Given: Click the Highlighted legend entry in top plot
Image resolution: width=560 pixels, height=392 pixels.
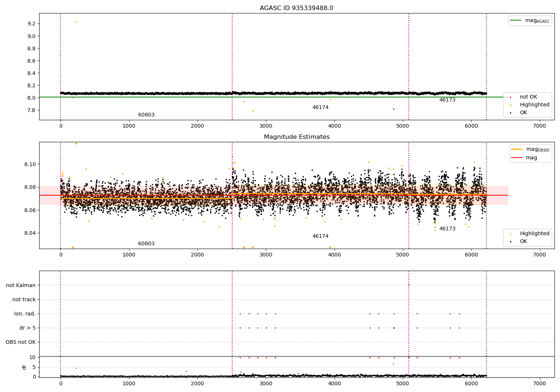Looking at the screenshot, I should pyautogui.click(x=530, y=105).
